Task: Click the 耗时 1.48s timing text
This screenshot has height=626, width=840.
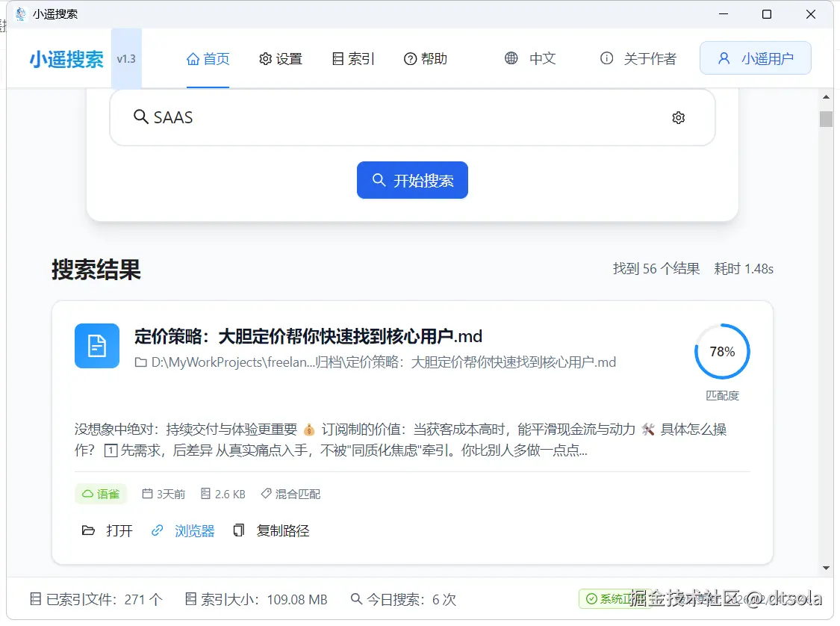Action: click(x=744, y=268)
